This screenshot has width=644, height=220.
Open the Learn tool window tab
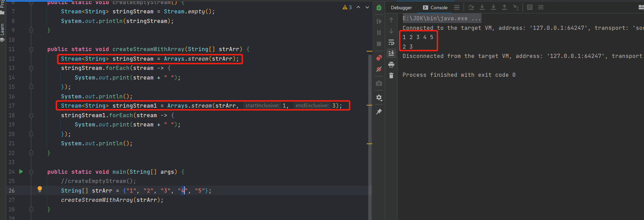(2, 33)
